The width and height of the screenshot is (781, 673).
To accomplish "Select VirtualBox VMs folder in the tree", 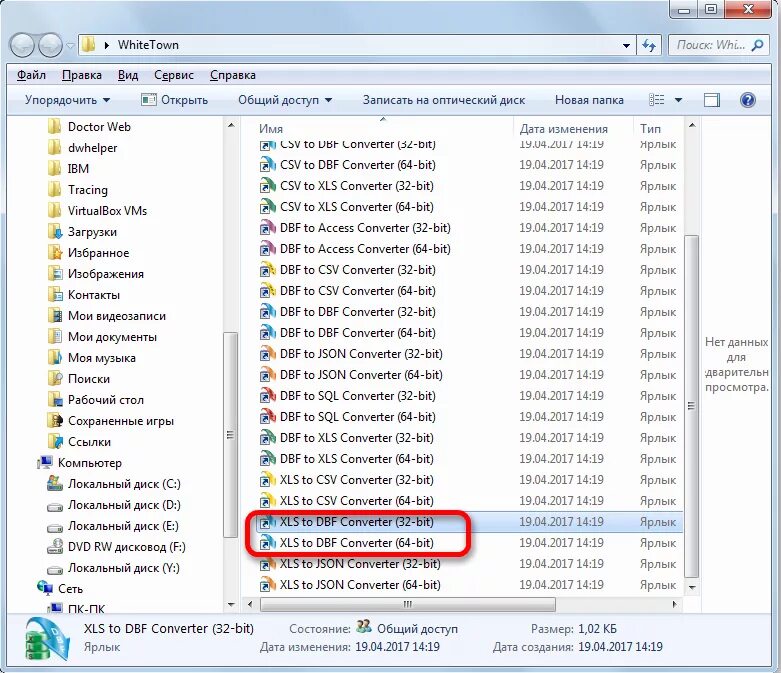I will (108, 211).
